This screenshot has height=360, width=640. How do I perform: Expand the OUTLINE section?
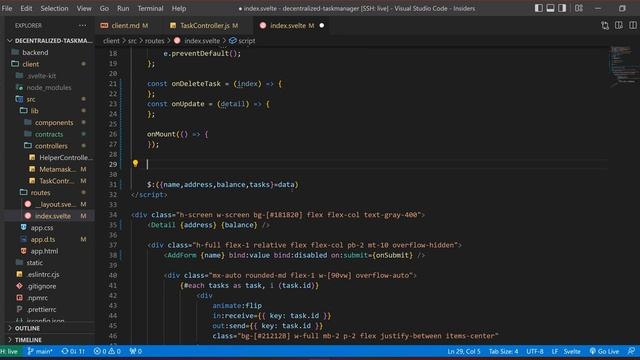pos(27,328)
